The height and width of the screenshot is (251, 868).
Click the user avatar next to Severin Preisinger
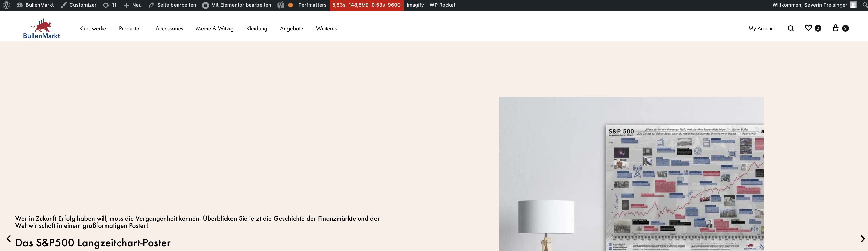click(853, 5)
